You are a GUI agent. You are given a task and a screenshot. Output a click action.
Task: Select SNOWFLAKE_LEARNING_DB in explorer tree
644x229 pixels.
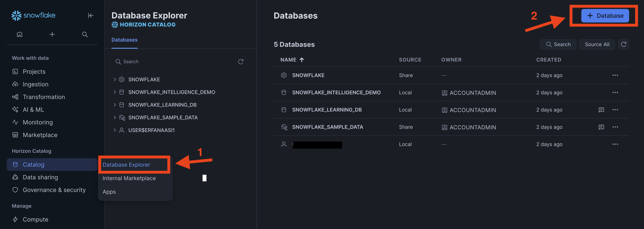[163, 105]
